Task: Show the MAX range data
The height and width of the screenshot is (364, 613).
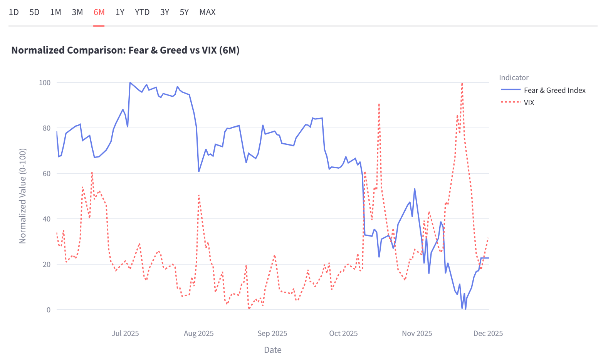Action: coord(207,12)
